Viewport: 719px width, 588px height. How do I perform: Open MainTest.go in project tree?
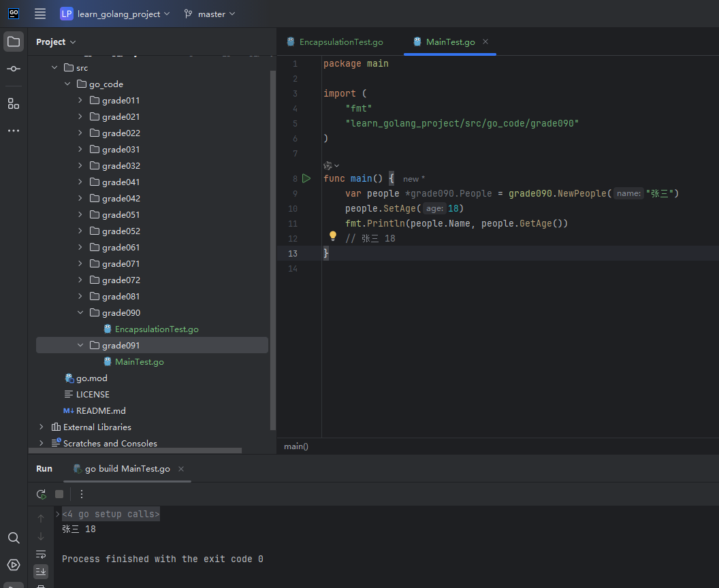point(140,361)
